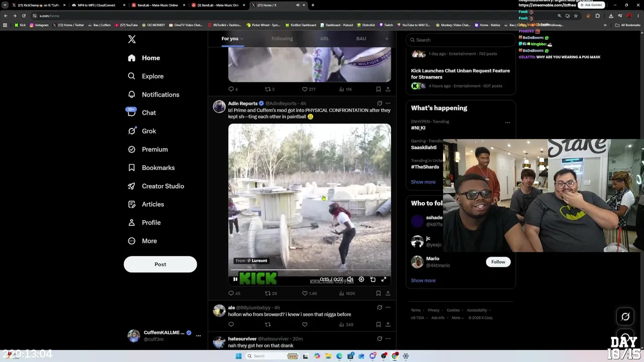
Task: Ask Grok about hatesurviver's post
Action: [x=380, y=339]
